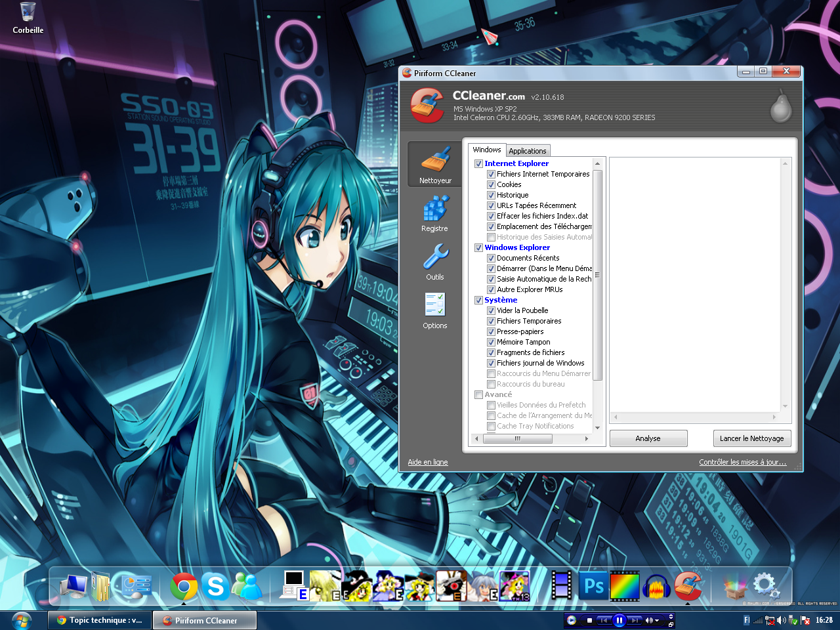This screenshot has width=840, height=630.
Task: Open Windows Live Messenger from the dock
Action: click(x=247, y=586)
